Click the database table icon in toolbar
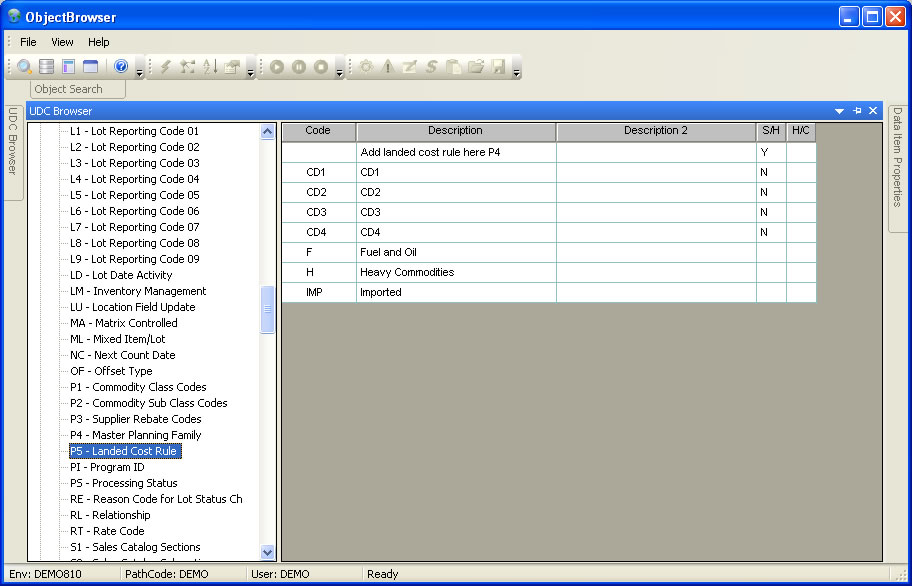 click(x=47, y=67)
